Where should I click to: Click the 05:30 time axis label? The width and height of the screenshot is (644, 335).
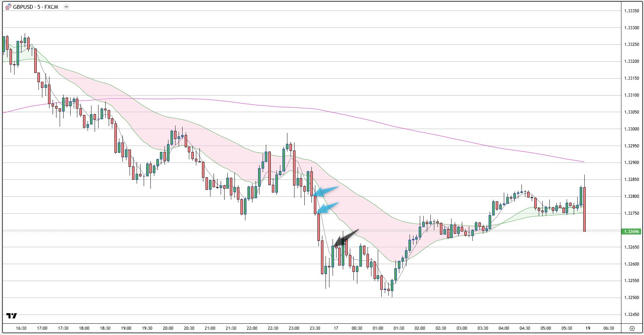(567, 328)
